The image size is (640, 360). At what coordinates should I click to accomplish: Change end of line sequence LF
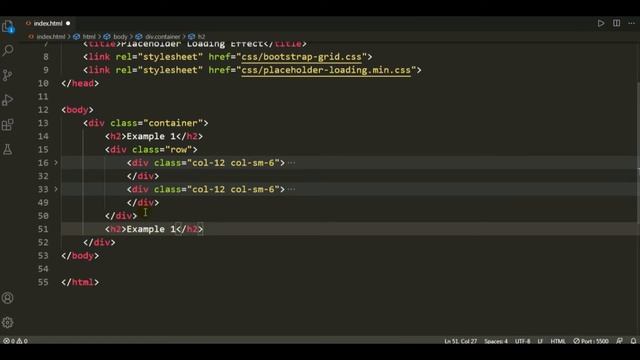pos(540,341)
